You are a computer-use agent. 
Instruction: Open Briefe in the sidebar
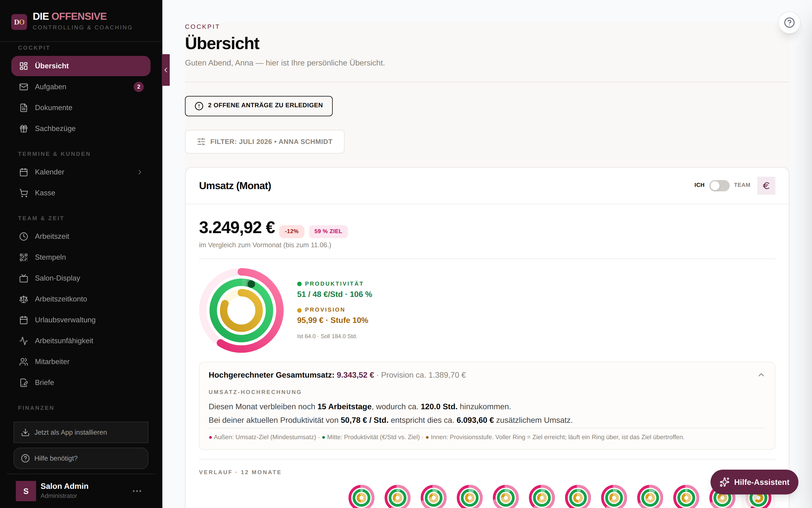pos(81,382)
